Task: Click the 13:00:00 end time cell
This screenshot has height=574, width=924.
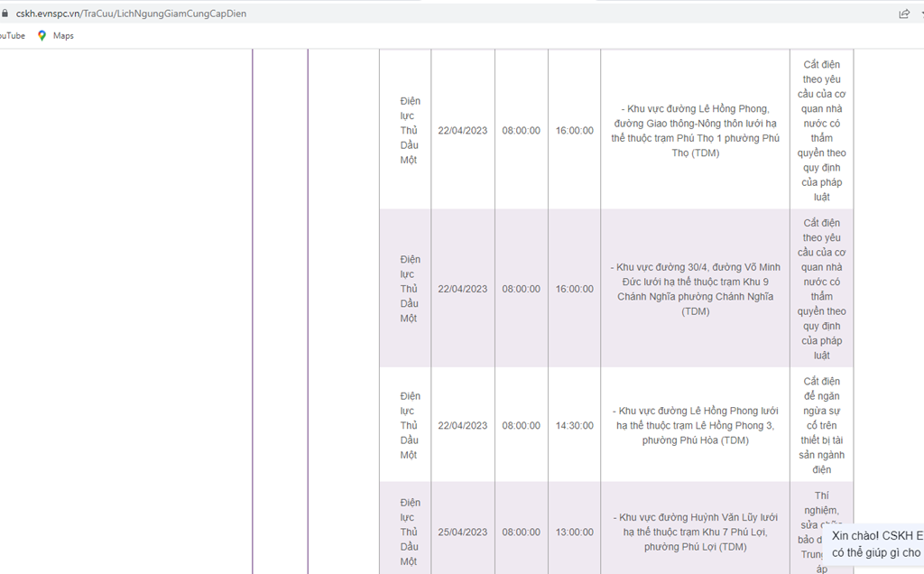Action: coord(574,532)
